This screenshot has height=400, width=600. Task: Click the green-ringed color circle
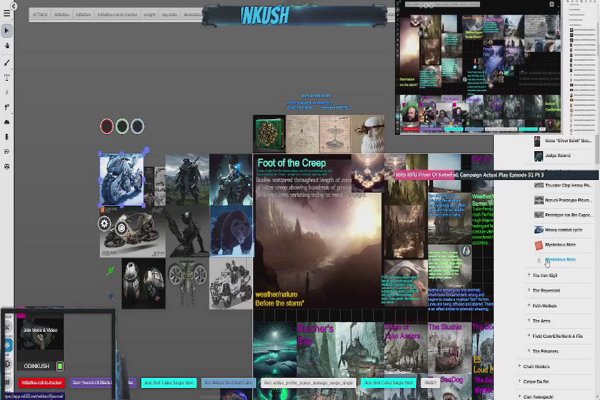pos(122,126)
